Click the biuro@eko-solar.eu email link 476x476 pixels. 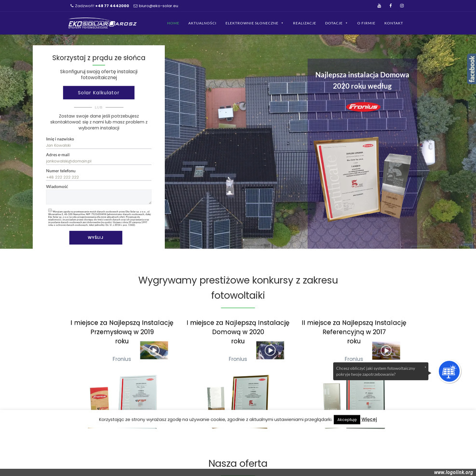point(159,6)
